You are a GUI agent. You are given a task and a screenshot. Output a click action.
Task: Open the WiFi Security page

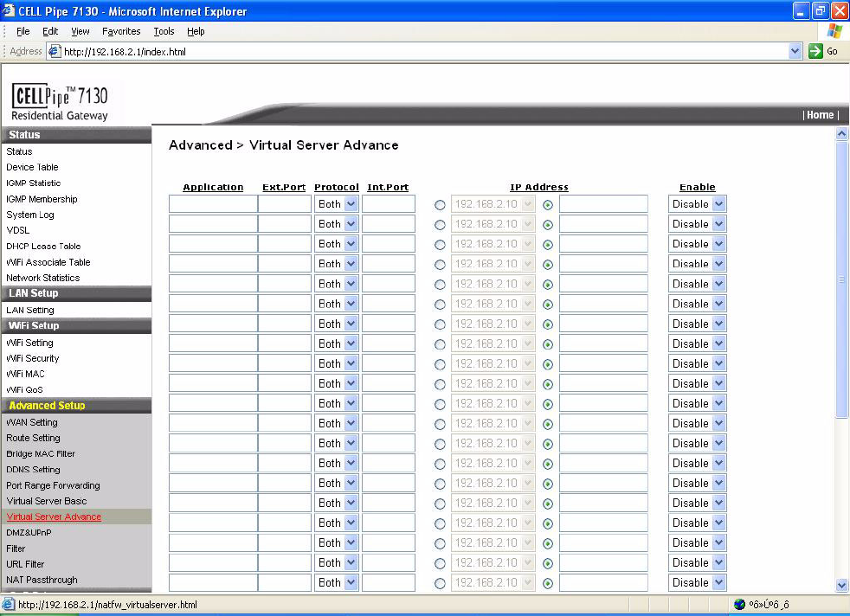tap(33, 358)
